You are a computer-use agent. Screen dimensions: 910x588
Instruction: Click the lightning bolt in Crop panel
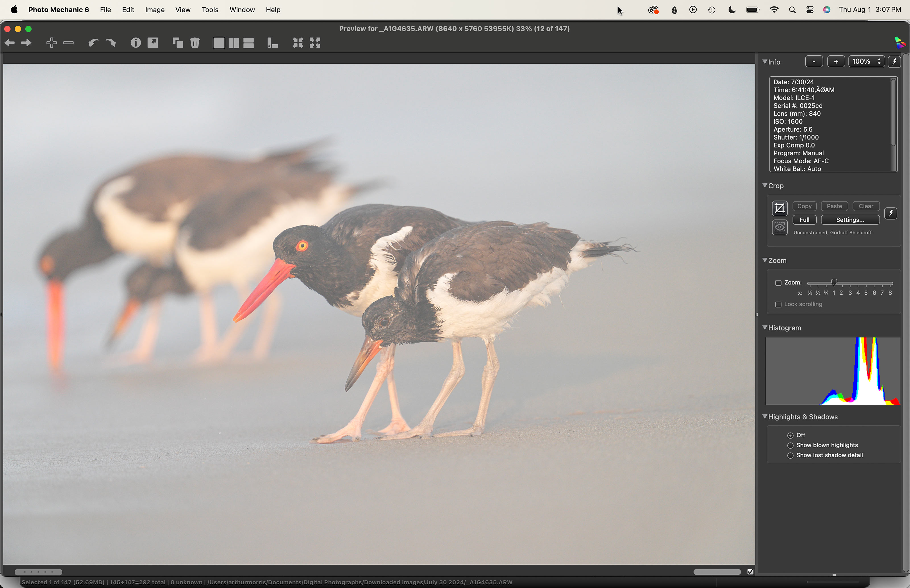pos(890,213)
